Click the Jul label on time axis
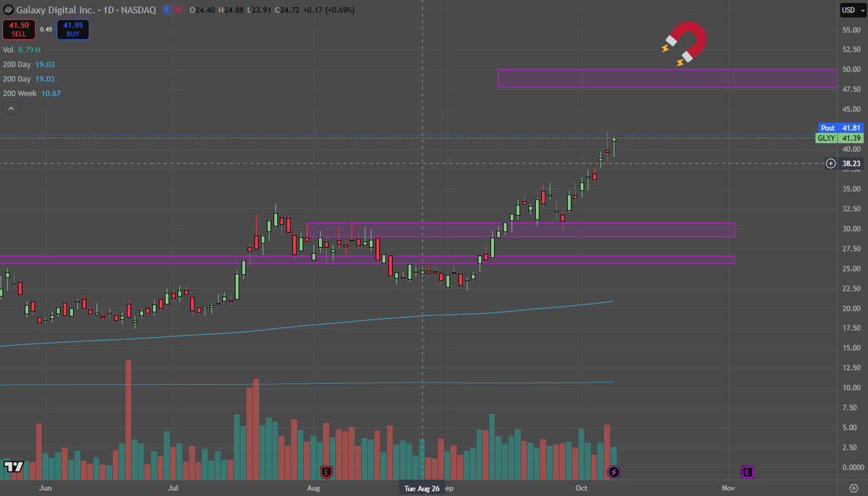Image resolution: width=868 pixels, height=496 pixels. pyautogui.click(x=173, y=488)
